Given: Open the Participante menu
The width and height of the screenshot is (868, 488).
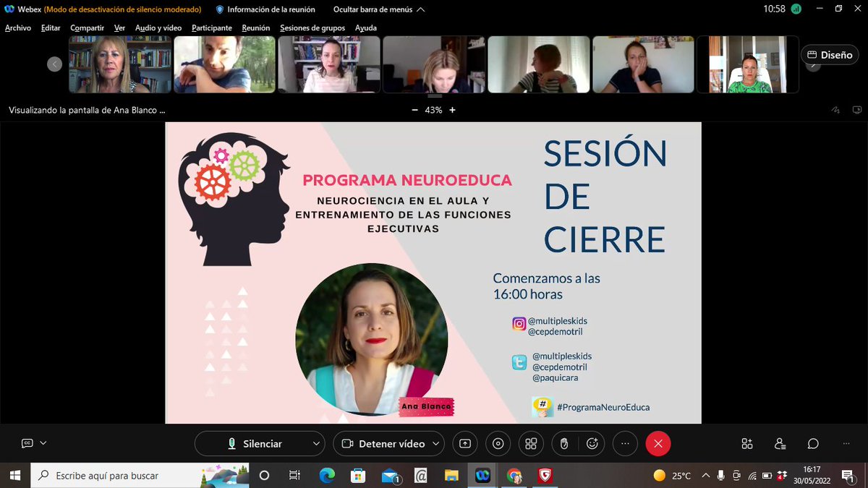Looking at the screenshot, I should coord(212,27).
